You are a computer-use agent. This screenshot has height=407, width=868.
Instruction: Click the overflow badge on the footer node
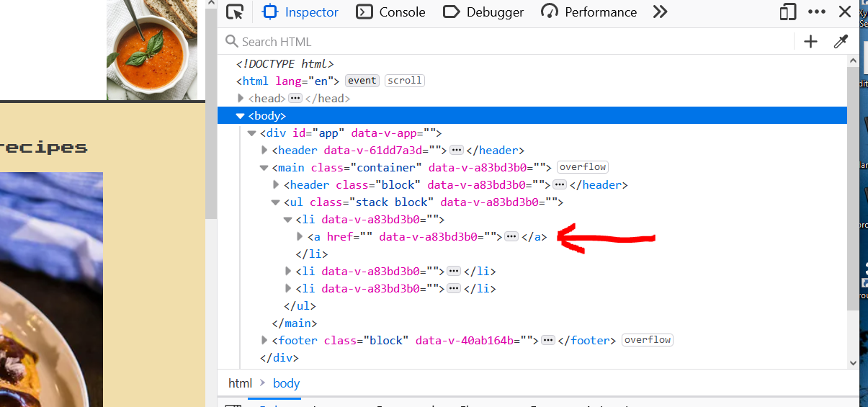[x=648, y=340]
